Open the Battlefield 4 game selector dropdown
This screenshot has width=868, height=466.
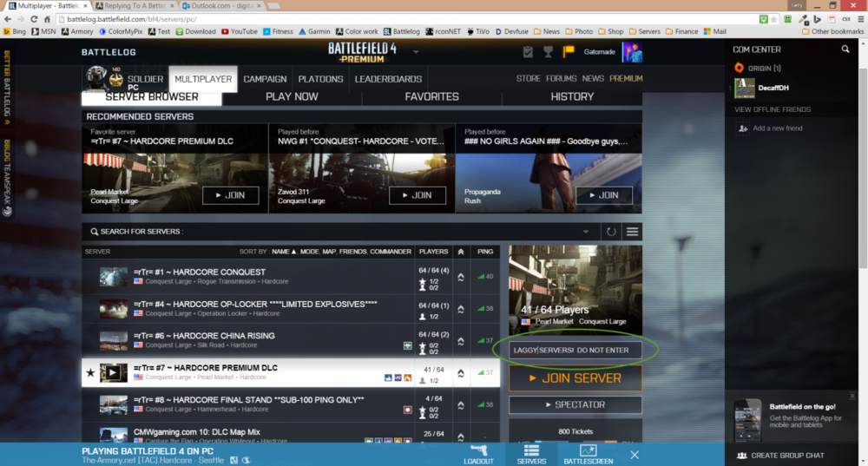[417, 54]
